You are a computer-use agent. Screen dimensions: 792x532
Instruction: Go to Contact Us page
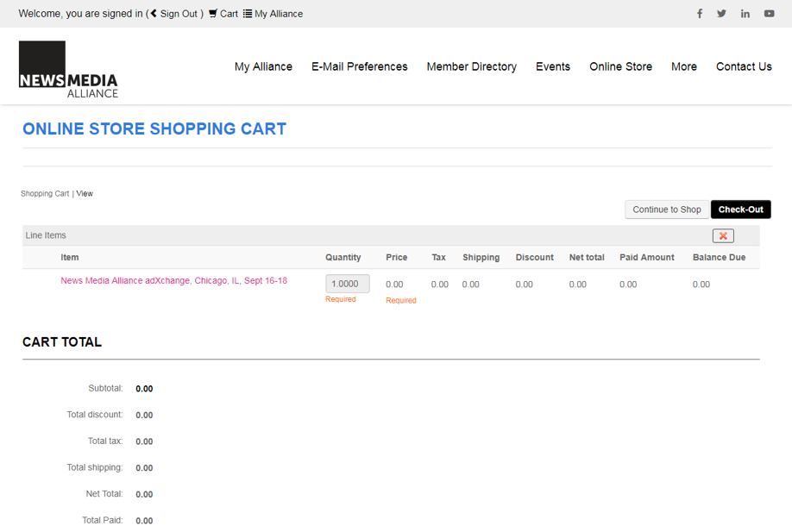(744, 66)
